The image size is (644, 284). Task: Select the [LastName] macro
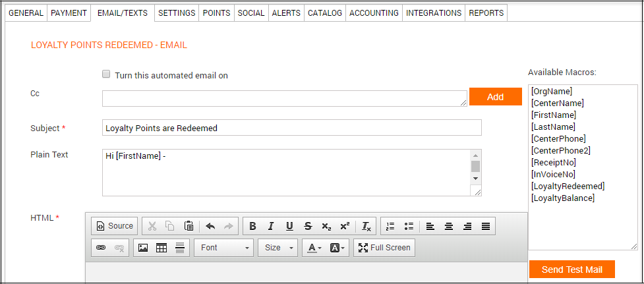pyautogui.click(x=553, y=127)
